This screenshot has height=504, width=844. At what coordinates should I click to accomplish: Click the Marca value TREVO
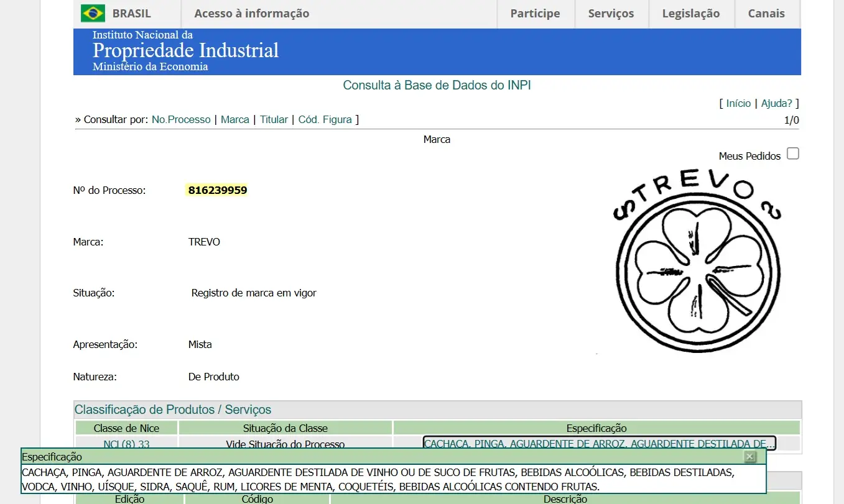[x=204, y=242]
